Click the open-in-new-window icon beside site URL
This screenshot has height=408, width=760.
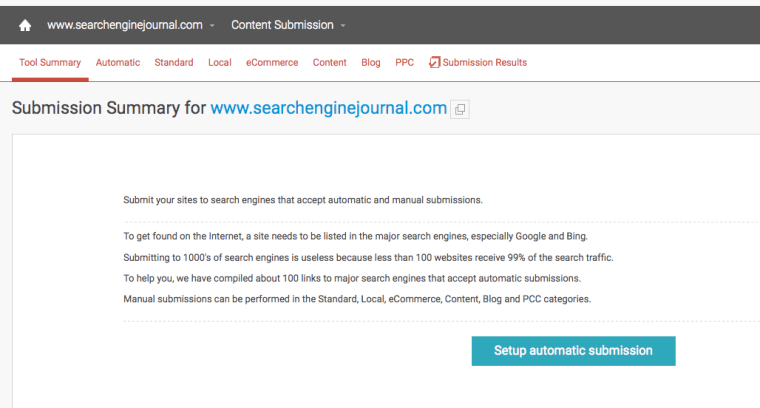tap(460, 109)
